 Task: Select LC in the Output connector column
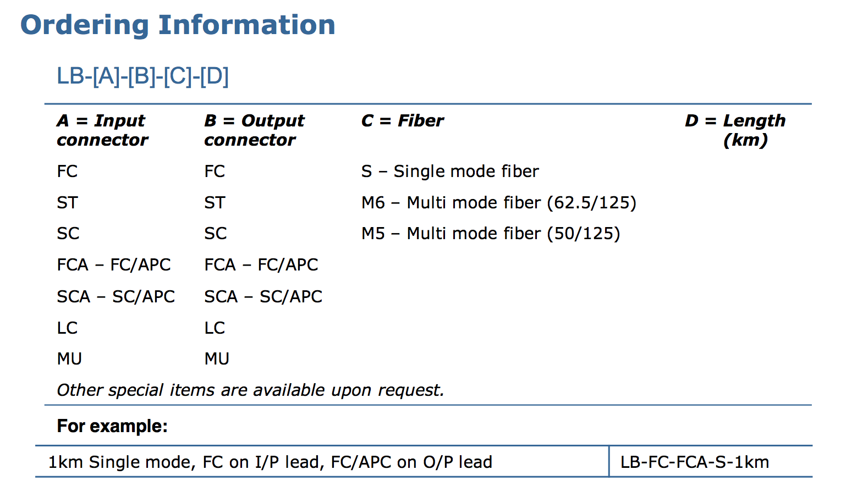(215, 328)
